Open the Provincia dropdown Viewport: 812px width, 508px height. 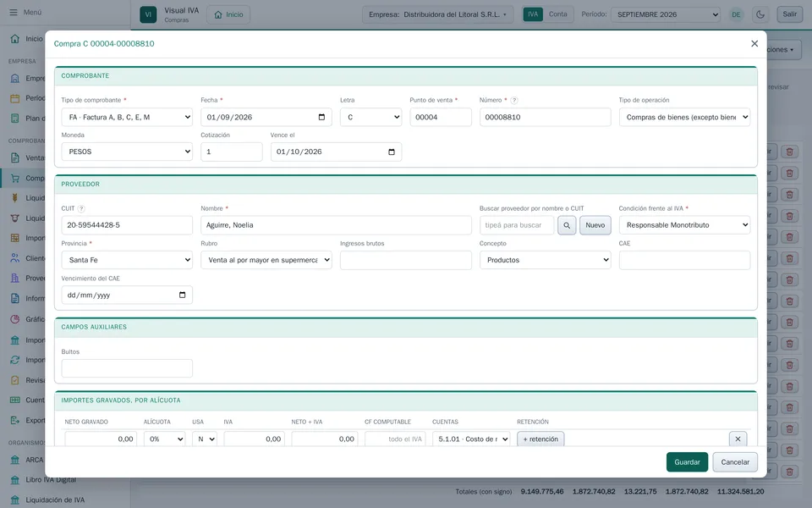coord(127,260)
